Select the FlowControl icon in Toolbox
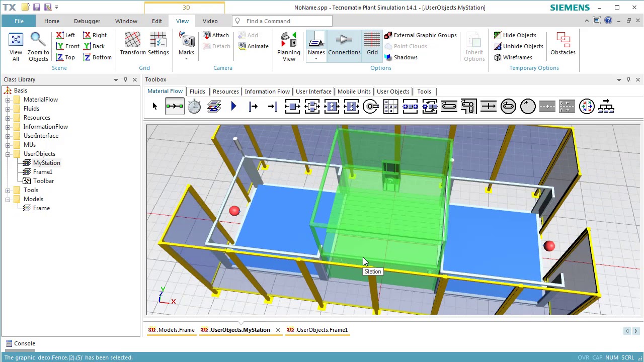The height and width of the screenshot is (362, 644). pyautogui.click(x=606, y=106)
